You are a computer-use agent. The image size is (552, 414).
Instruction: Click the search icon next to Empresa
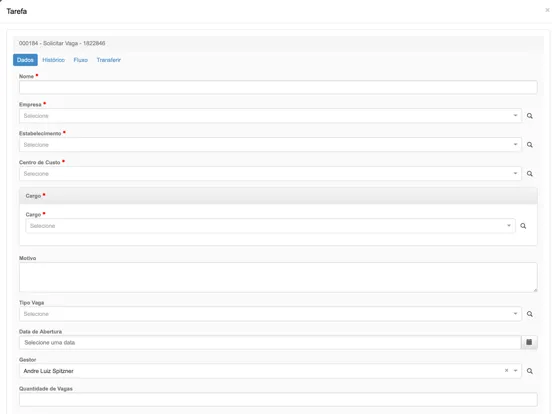[529, 116]
